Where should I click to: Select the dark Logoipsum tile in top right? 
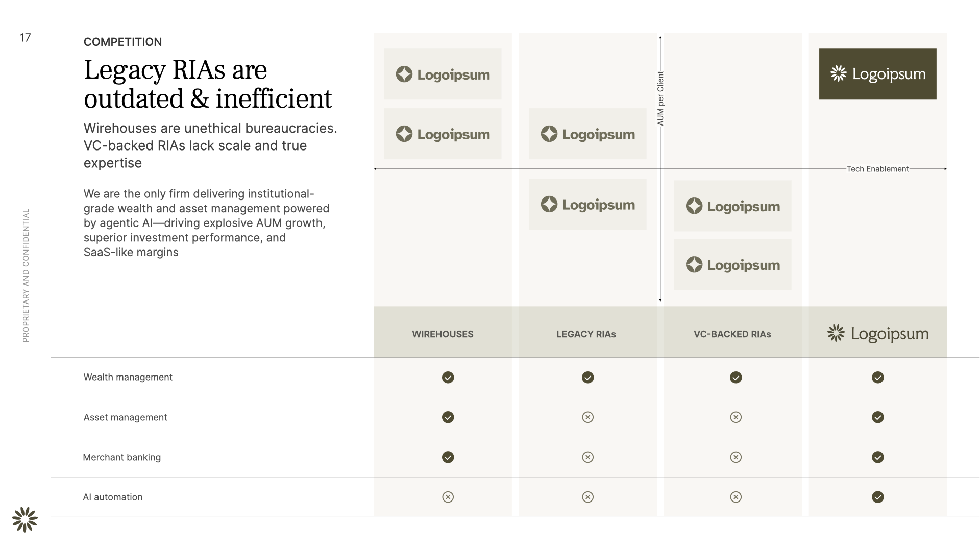tap(877, 74)
